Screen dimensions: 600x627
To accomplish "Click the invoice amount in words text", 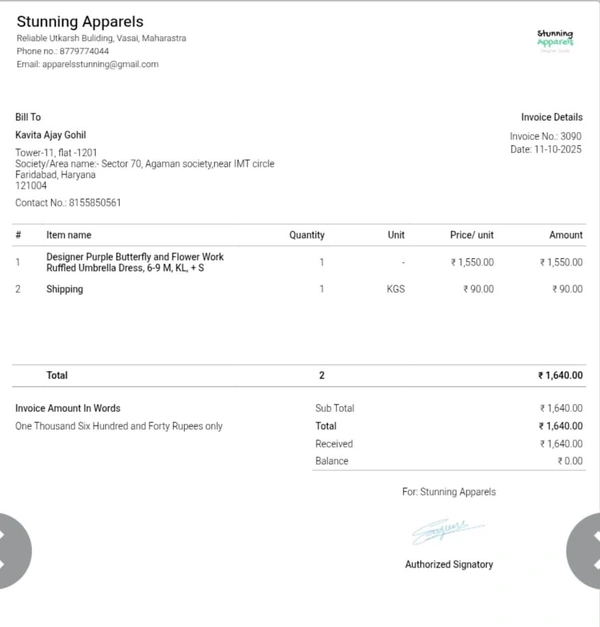I will pos(119,426).
